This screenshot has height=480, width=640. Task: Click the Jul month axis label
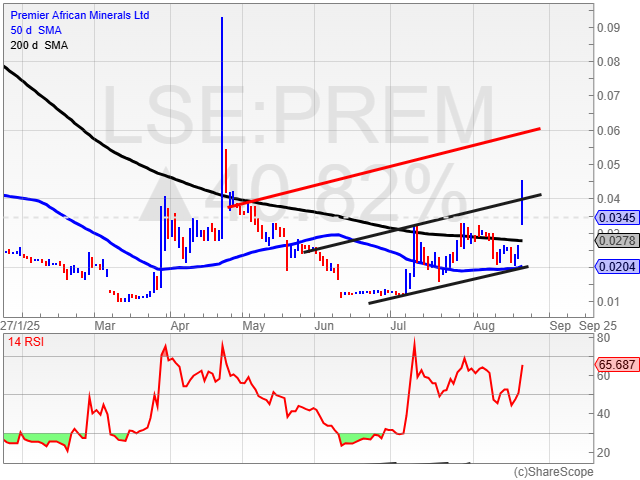click(x=398, y=326)
